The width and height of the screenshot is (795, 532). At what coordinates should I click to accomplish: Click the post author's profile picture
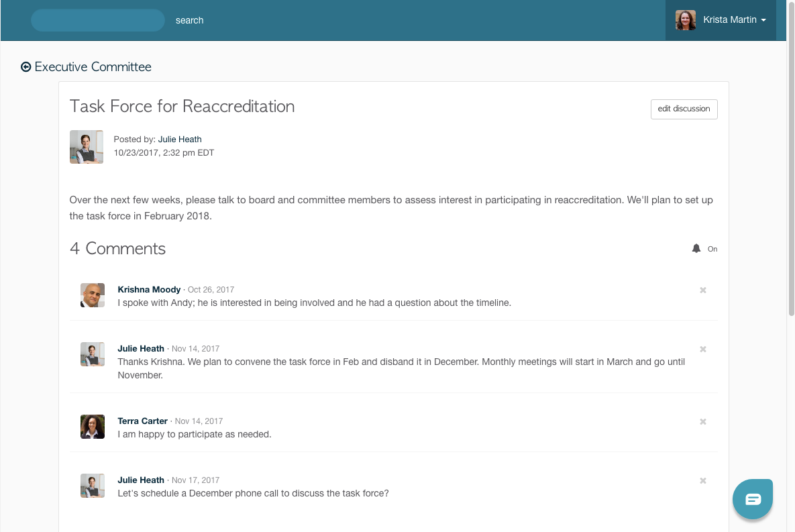[x=87, y=147]
